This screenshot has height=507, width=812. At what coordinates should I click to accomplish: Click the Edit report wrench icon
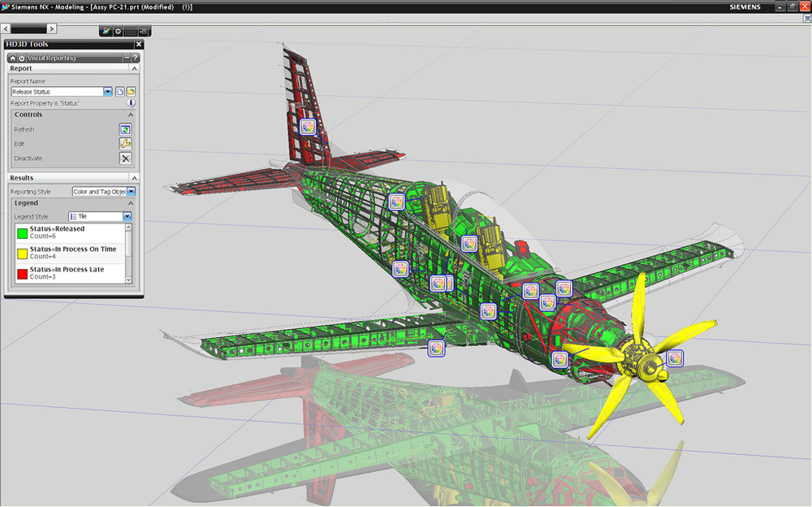[126, 144]
